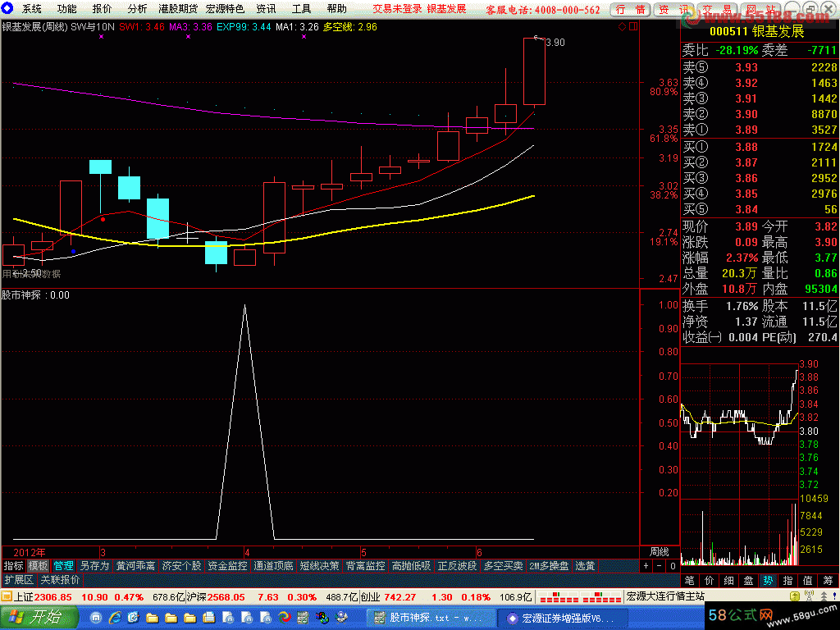Select the 筹 tab in side panel
Viewport: 840px width, 630px height.
point(829,580)
